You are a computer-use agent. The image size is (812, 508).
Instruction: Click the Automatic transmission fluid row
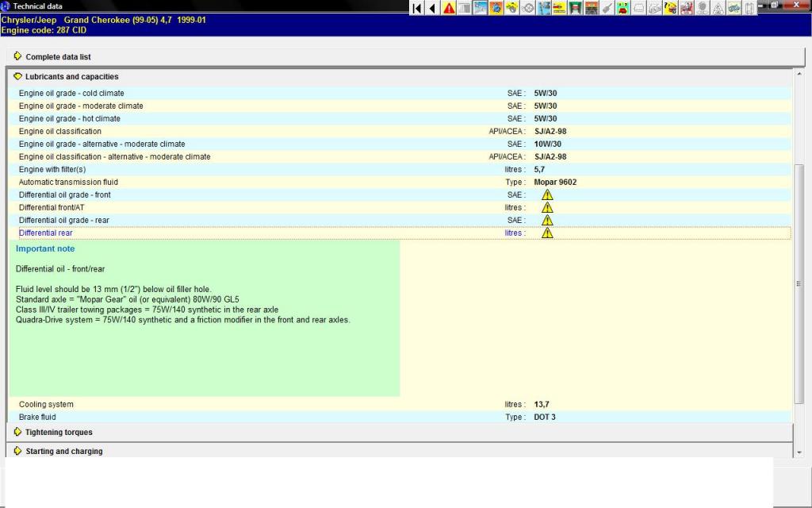coord(400,183)
